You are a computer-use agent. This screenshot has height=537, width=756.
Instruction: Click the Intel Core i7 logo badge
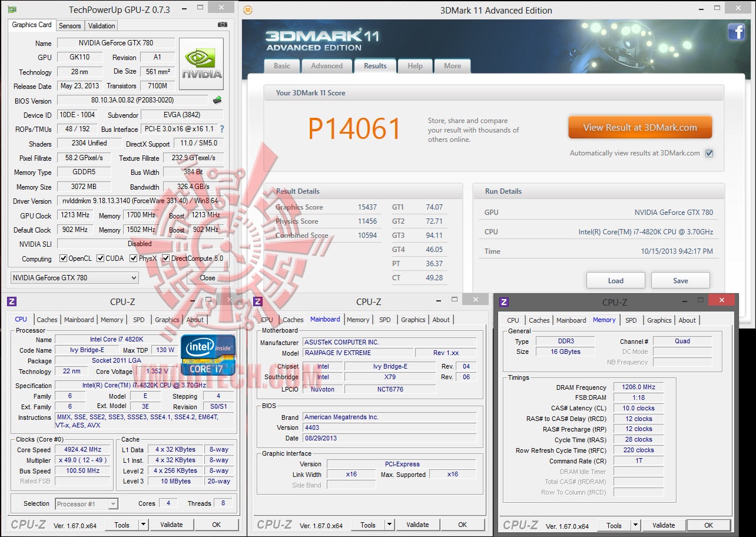208,355
